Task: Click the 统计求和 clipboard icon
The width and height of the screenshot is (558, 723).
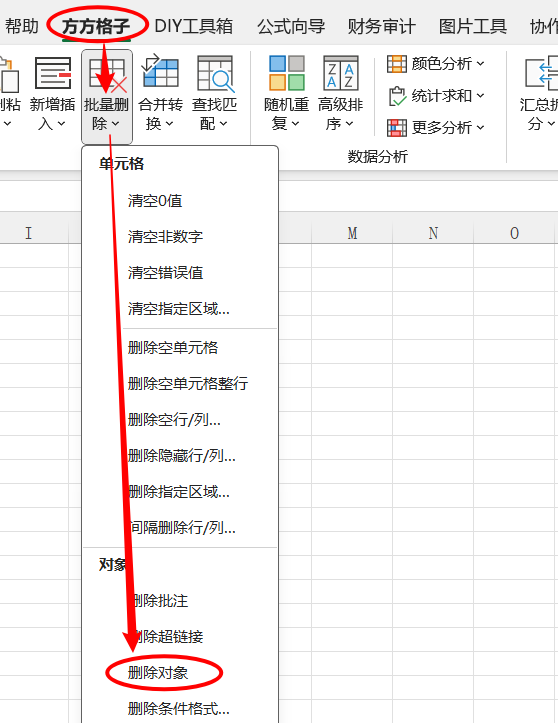Action: (x=397, y=96)
